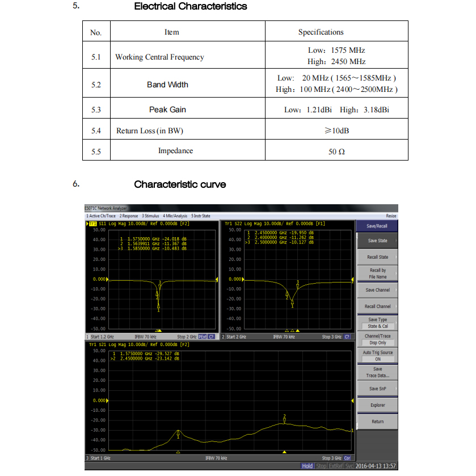
Task: Click the Svc status indicator
Action: point(349,466)
